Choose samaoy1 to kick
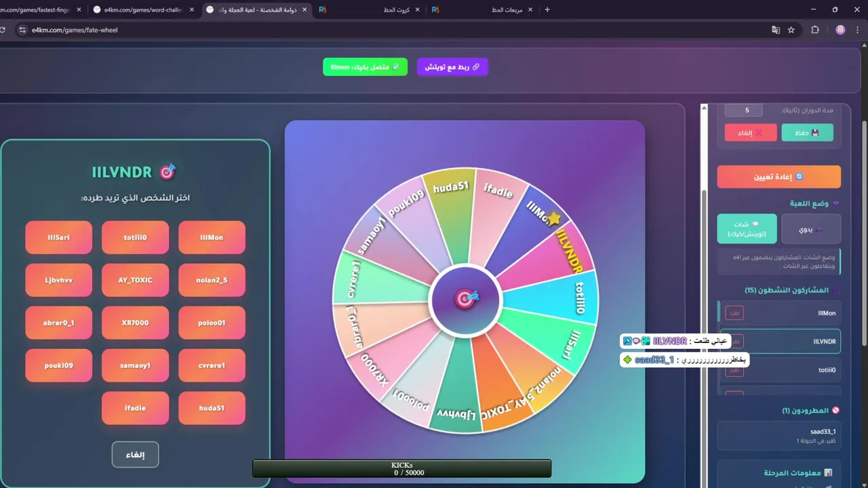 point(135,365)
